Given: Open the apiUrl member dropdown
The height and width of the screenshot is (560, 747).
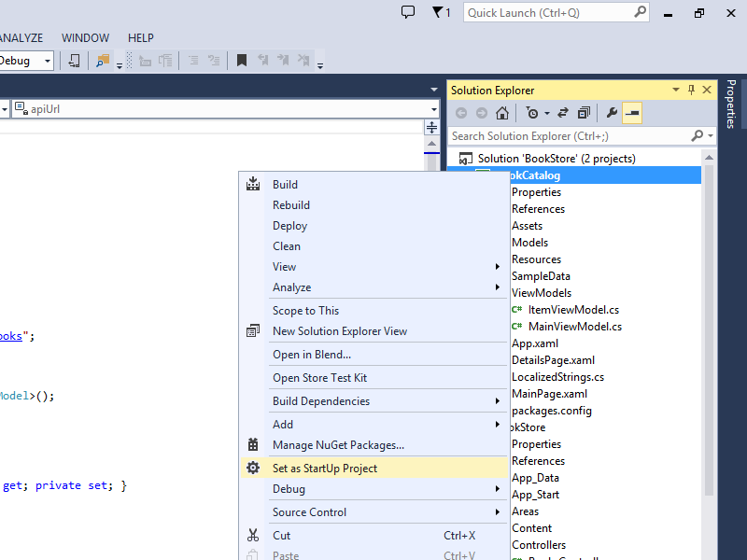Looking at the screenshot, I should click(433, 109).
